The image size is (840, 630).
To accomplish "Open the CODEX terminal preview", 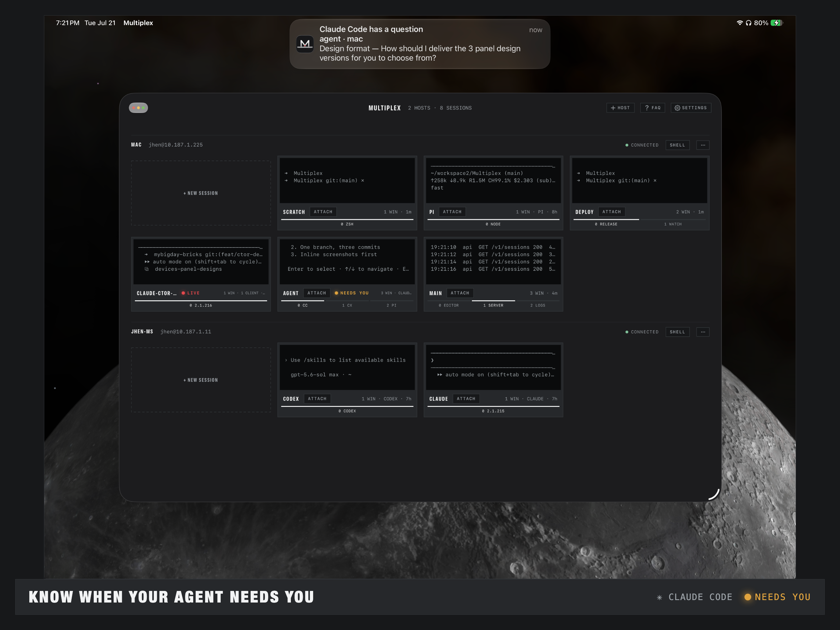I will (347, 367).
